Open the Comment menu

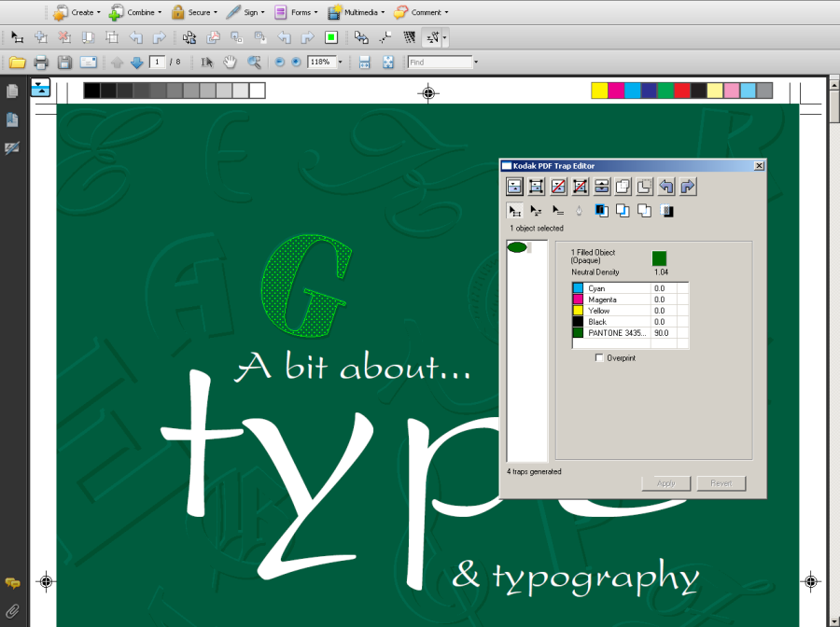click(421, 12)
